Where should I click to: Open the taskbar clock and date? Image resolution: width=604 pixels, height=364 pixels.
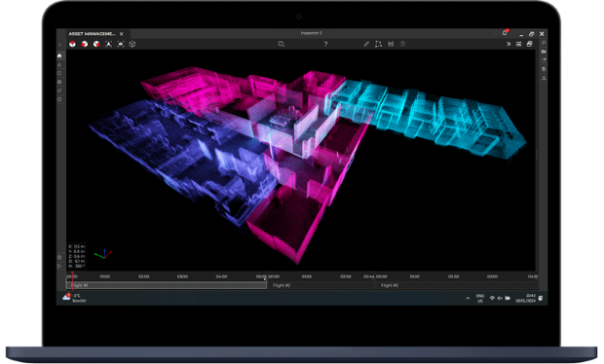click(x=526, y=298)
